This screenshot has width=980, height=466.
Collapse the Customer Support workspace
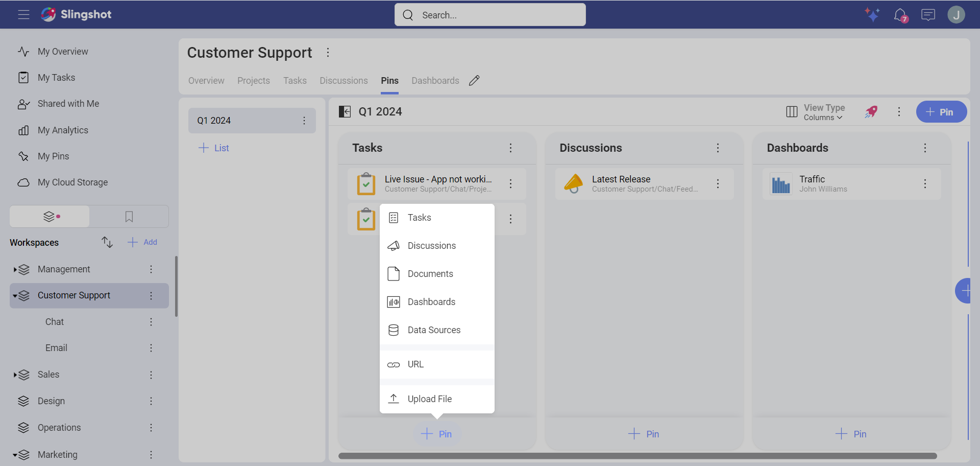point(15,296)
